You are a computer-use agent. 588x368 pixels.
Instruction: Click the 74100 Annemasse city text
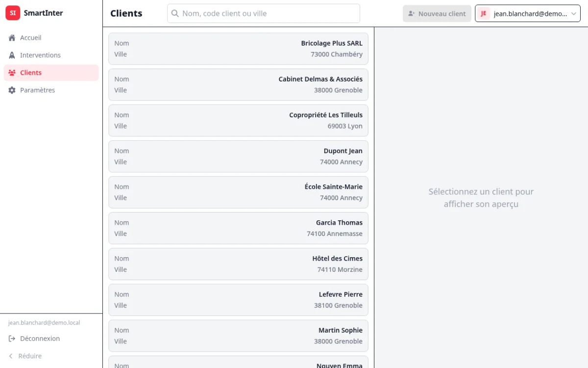point(335,234)
